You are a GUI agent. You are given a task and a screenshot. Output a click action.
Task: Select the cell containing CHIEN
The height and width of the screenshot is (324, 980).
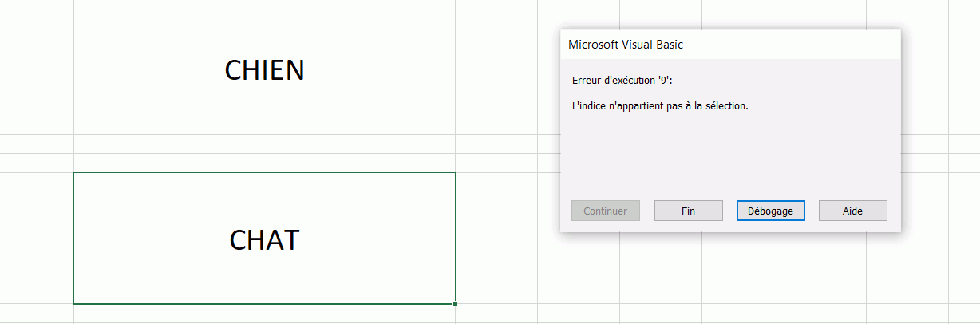coord(264,70)
